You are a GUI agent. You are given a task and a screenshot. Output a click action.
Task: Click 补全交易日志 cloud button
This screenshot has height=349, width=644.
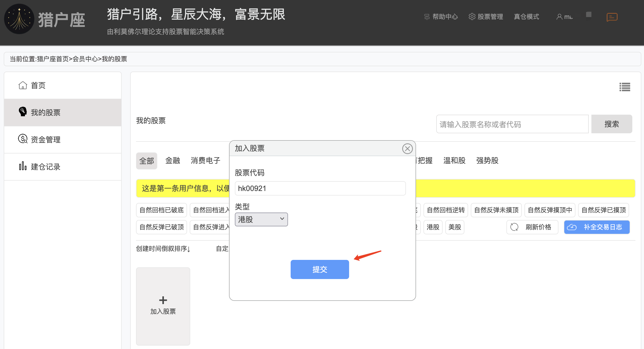coord(597,227)
